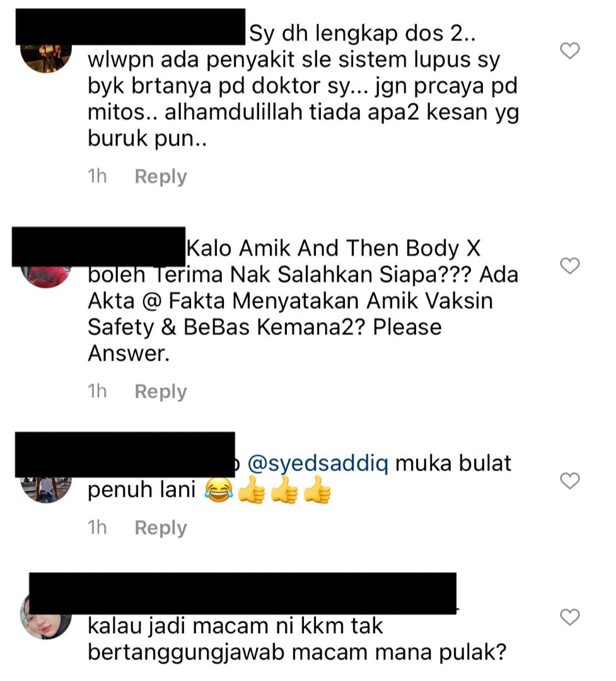Like the comment about lupus and dos 2
The height and width of the screenshot is (681, 616).
(569, 51)
